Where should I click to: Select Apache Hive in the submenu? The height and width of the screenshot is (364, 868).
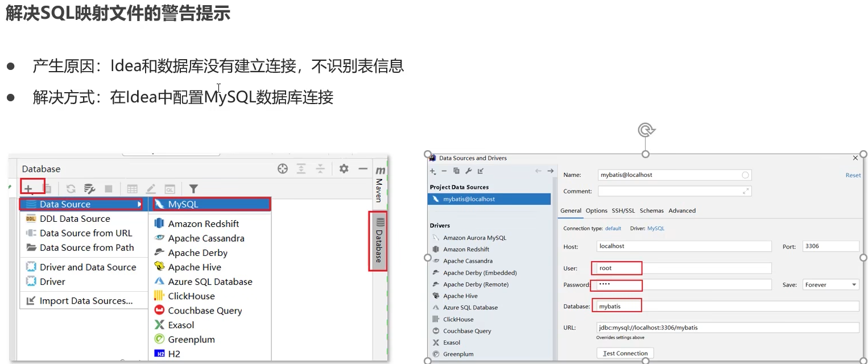(210, 267)
